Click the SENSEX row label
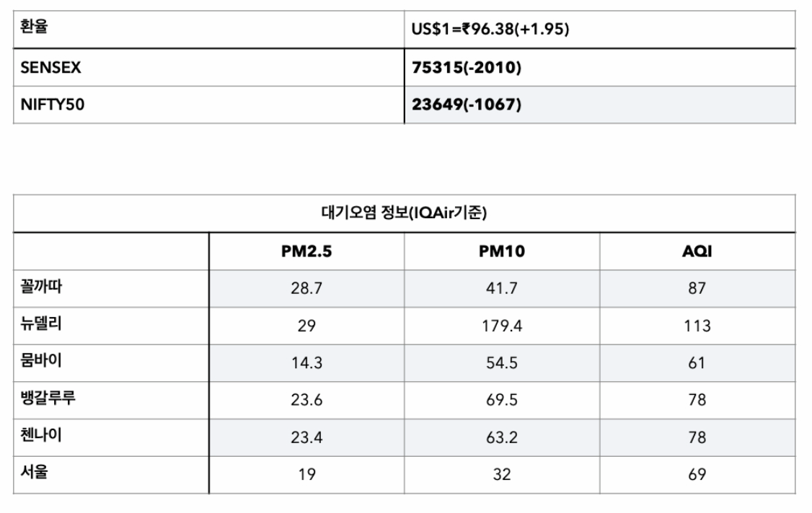Image resolution: width=812 pixels, height=513 pixels. pyautogui.click(x=50, y=67)
